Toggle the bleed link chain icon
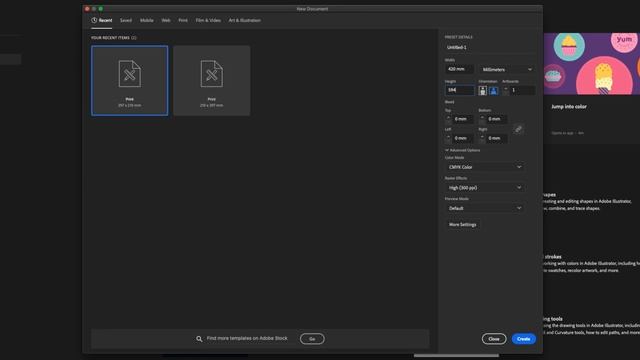640x360 pixels. click(518, 129)
